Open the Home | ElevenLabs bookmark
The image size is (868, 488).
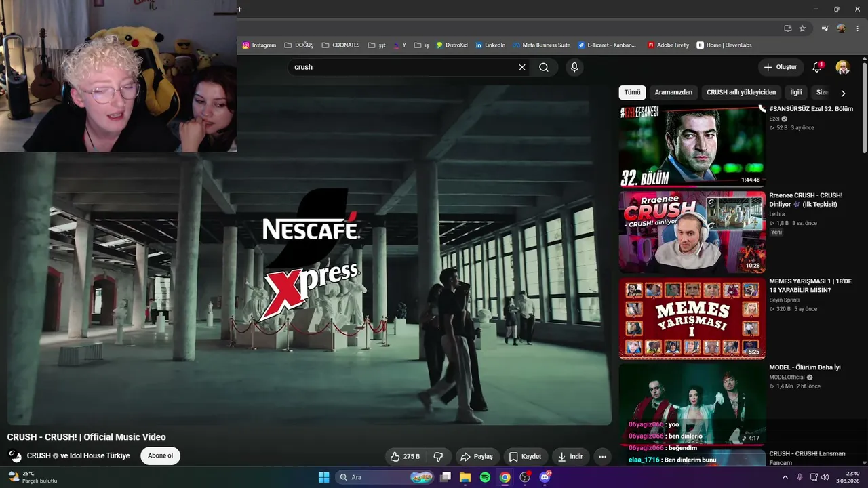[724, 45]
